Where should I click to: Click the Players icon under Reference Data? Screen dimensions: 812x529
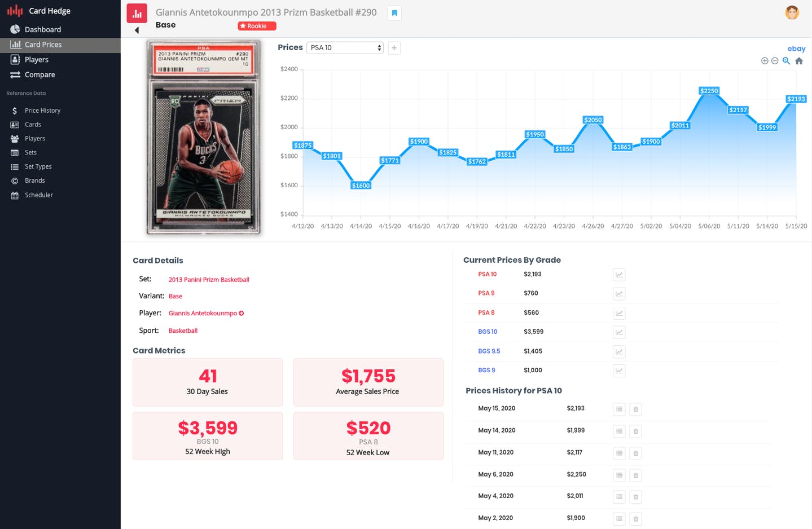(15, 139)
